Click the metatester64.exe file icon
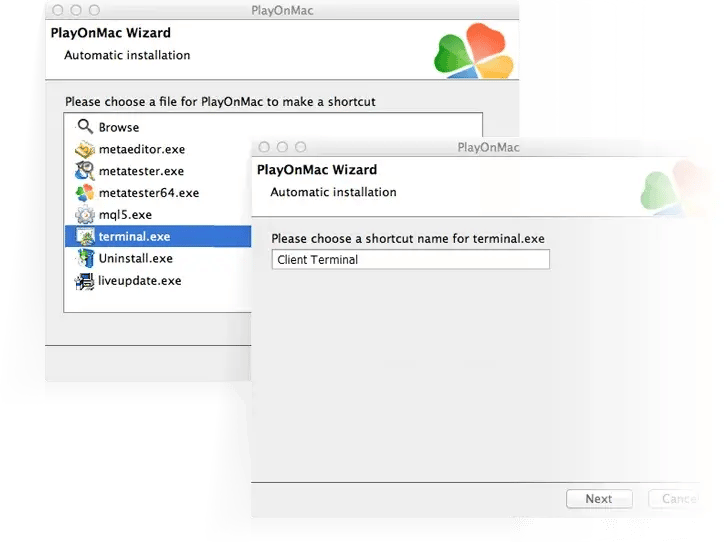This screenshot has width=726, height=542. (85, 193)
